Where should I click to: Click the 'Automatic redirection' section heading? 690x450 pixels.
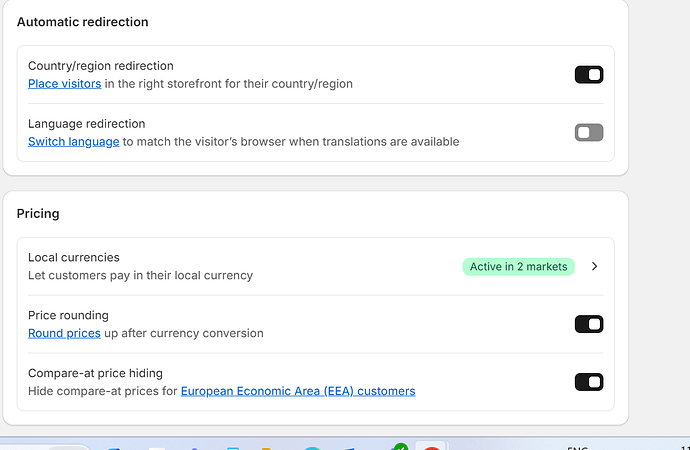coord(82,22)
